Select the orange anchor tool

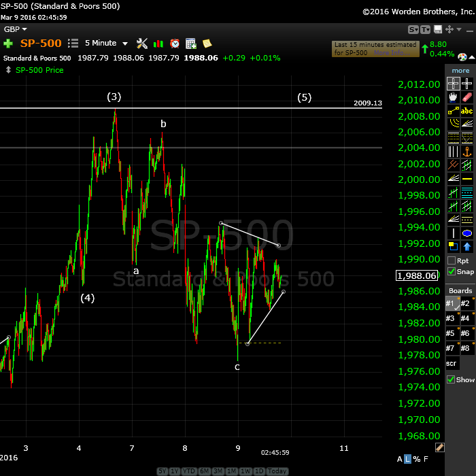(x=467, y=151)
